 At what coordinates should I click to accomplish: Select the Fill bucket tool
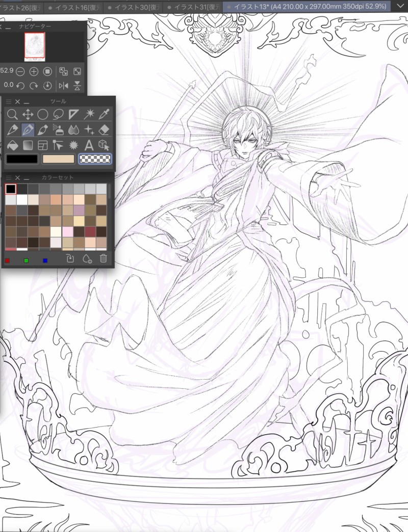12,146
